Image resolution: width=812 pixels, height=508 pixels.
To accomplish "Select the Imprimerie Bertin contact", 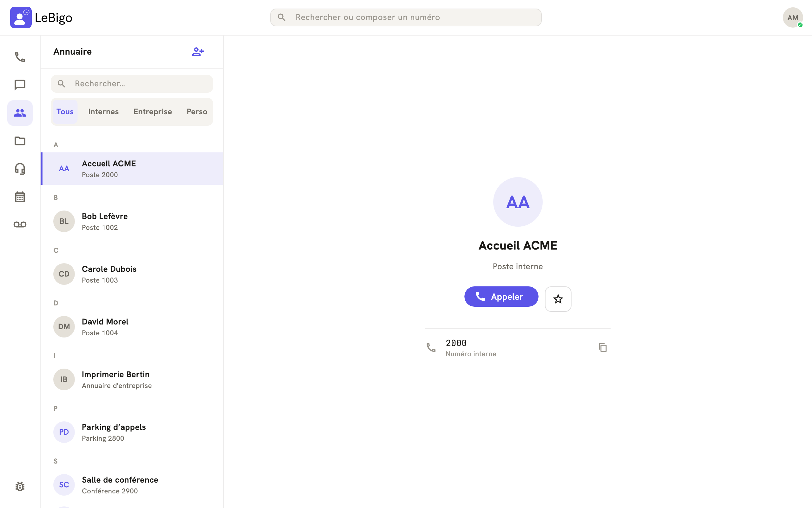I will coord(132,380).
